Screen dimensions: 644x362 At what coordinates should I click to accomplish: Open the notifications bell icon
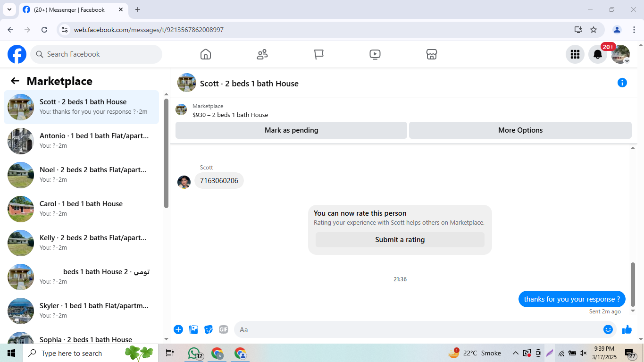598,54
